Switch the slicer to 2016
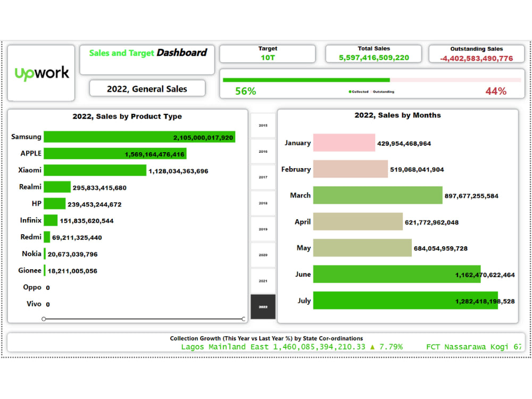 click(x=263, y=151)
